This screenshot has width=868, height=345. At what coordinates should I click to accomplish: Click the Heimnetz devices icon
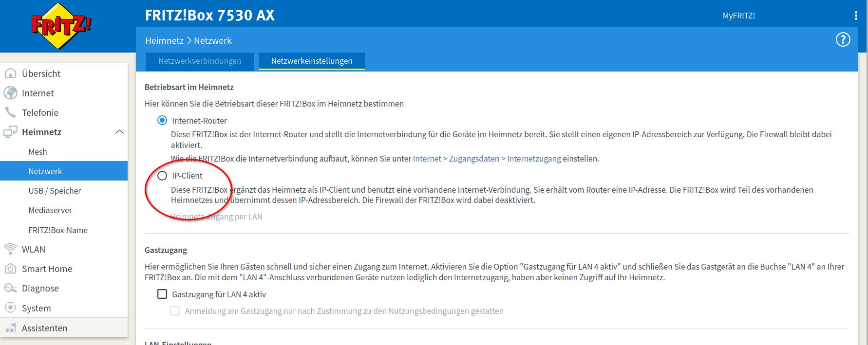[x=10, y=132]
